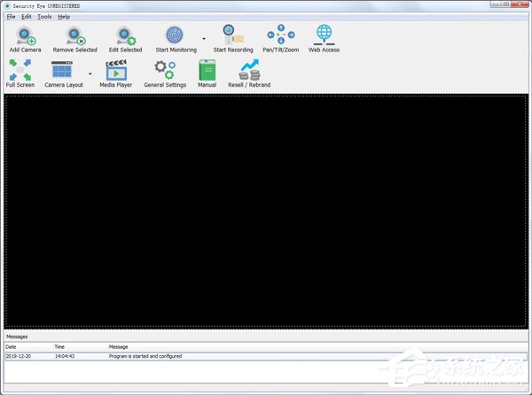Open Web Access globe icon
Image resolution: width=532 pixels, height=395 pixels.
tap(324, 36)
